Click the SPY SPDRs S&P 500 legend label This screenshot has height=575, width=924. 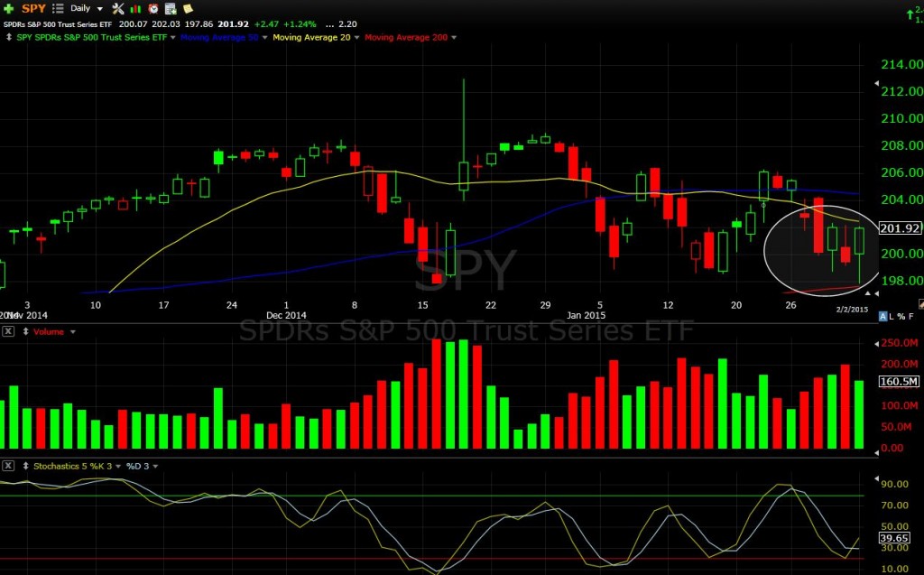coord(91,37)
